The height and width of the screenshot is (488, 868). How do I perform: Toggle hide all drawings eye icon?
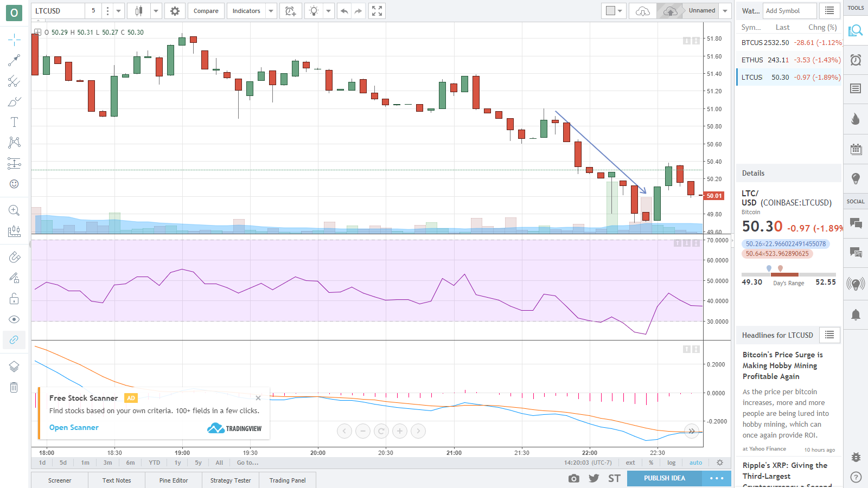(14, 319)
